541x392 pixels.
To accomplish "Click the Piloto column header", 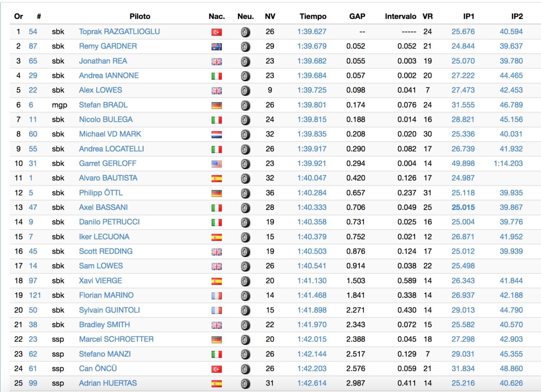I will (x=140, y=16).
